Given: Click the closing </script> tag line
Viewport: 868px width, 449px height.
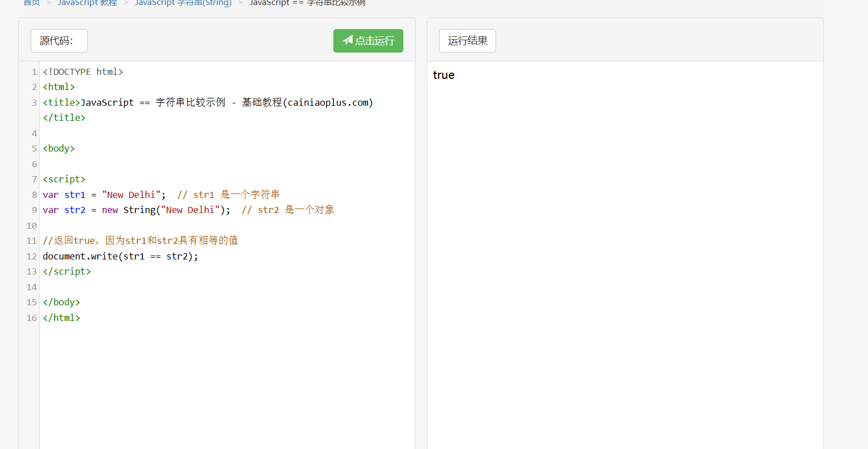Looking at the screenshot, I should [x=67, y=271].
